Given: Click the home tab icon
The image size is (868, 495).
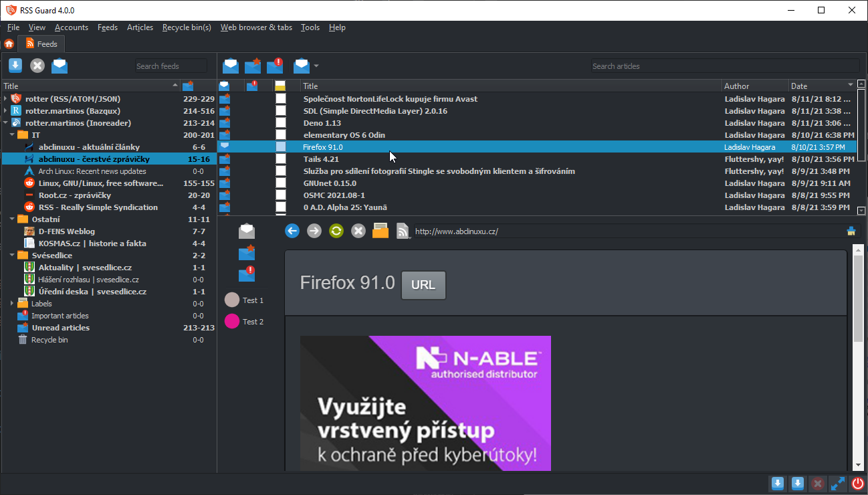Looking at the screenshot, I should [9, 44].
